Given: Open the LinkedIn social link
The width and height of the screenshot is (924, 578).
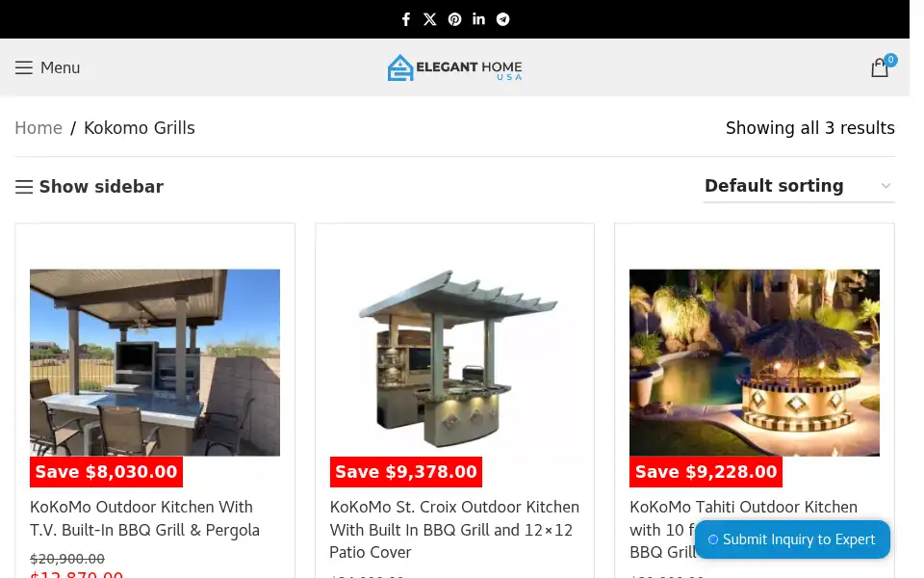Looking at the screenshot, I should [x=478, y=19].
